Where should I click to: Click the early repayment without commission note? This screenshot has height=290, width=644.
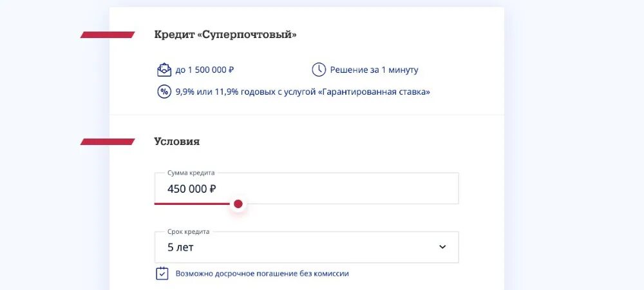(262, 274)
